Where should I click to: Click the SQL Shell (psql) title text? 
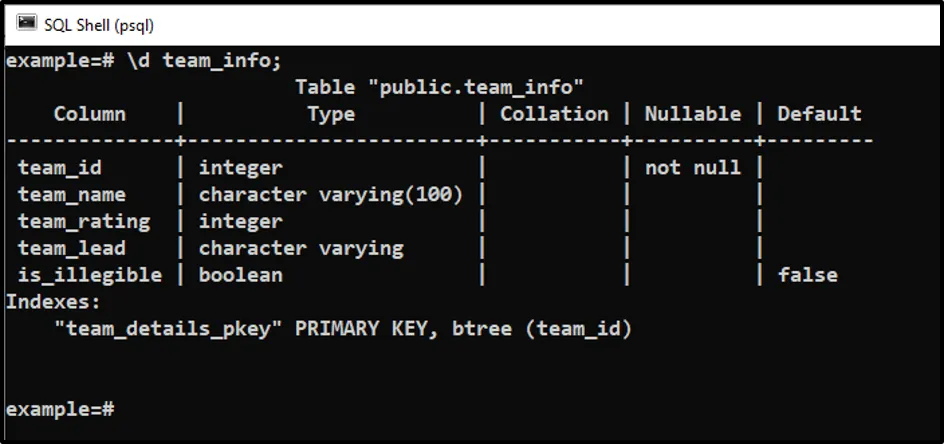tap(99, 24)
